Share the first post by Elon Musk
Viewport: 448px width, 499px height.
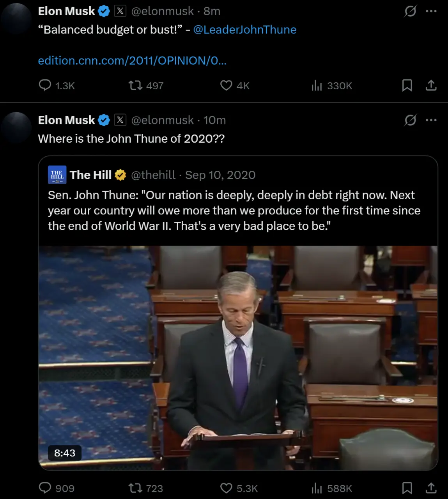point(431,85)
